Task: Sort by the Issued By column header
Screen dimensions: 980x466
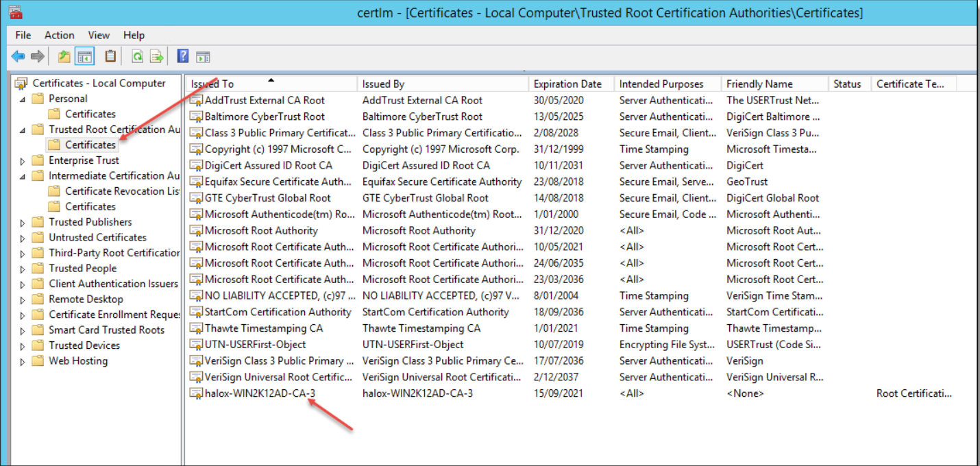Action: [443, 84]
